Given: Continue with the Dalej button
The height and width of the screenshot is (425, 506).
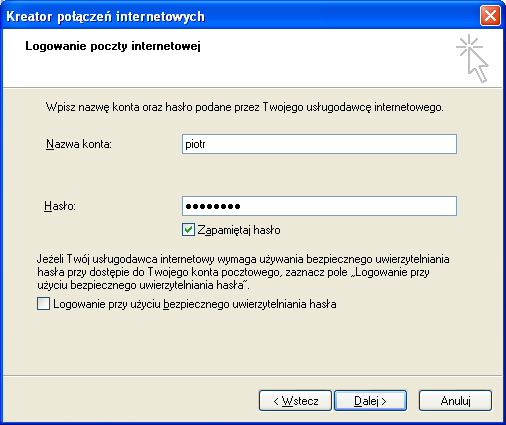Looking at the screenshot, I should coord(370,401).
